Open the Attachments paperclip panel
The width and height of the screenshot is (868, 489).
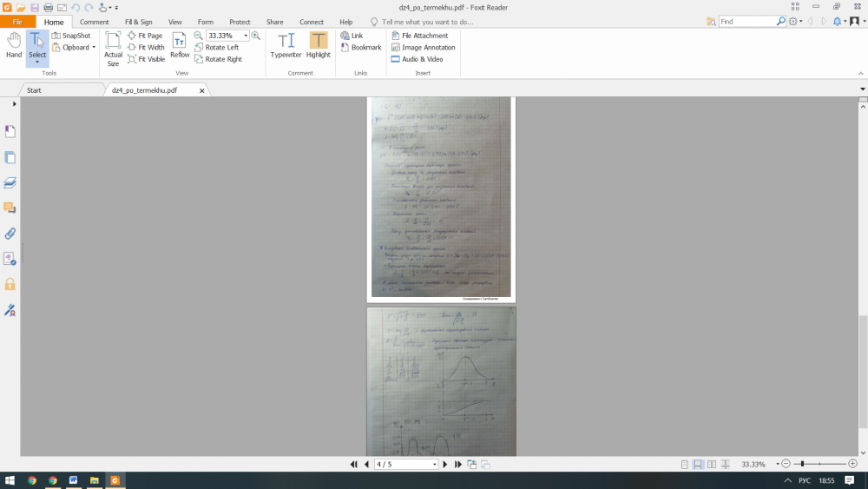point(10,233)
